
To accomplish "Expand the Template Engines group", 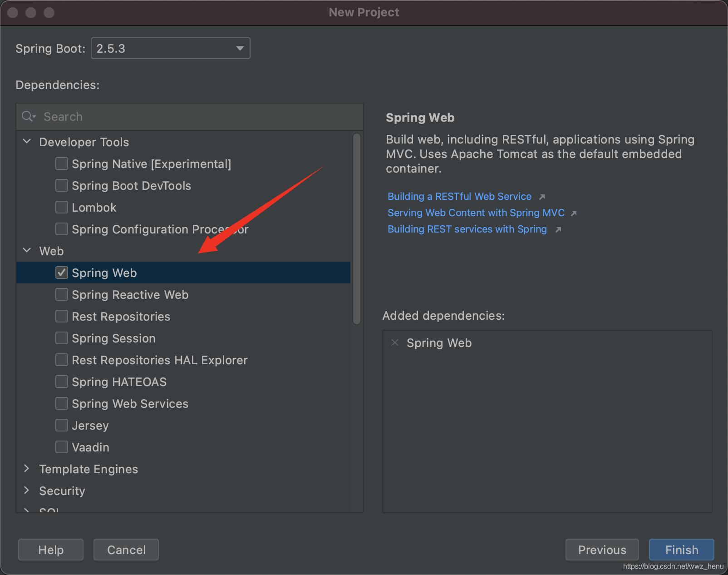I will pos(26,468).
